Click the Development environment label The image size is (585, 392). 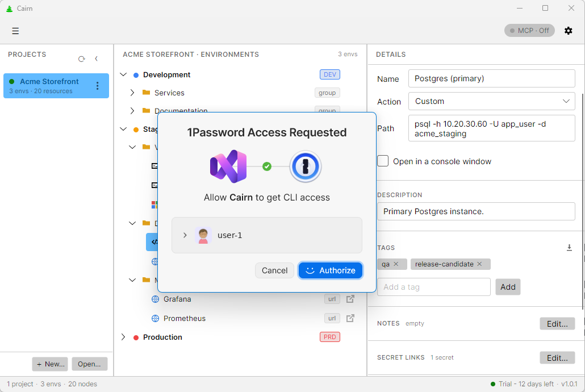(167, 74)
